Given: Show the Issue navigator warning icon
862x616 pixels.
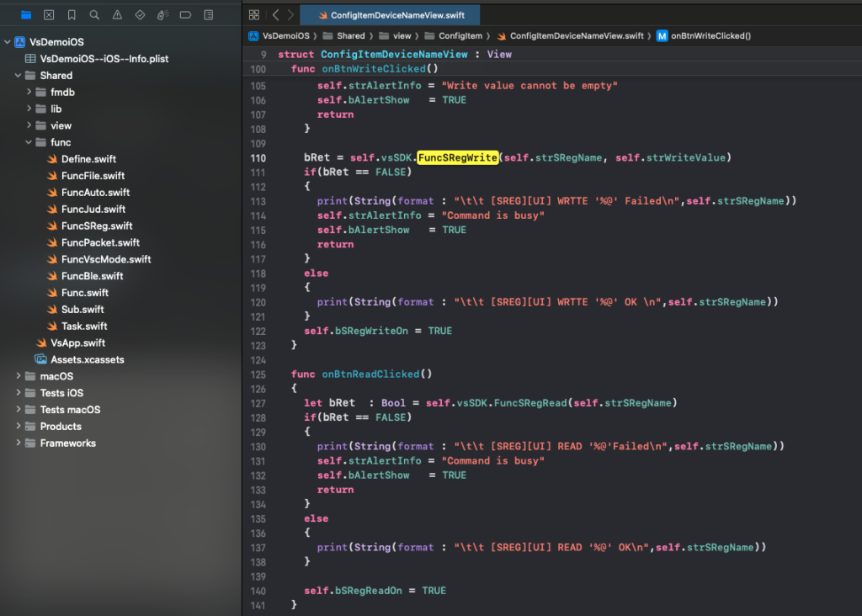Looking at the screenshot, I should [x=117, y=15].
